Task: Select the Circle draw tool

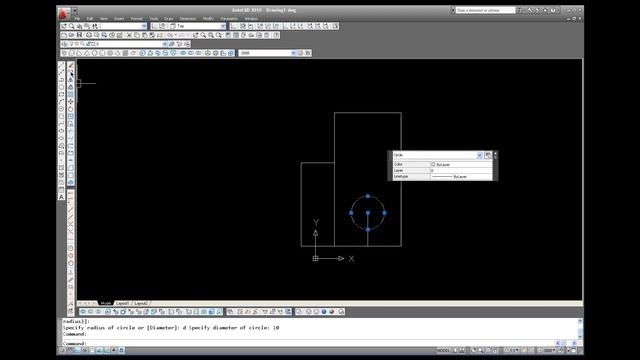Action: click(61, 108)
